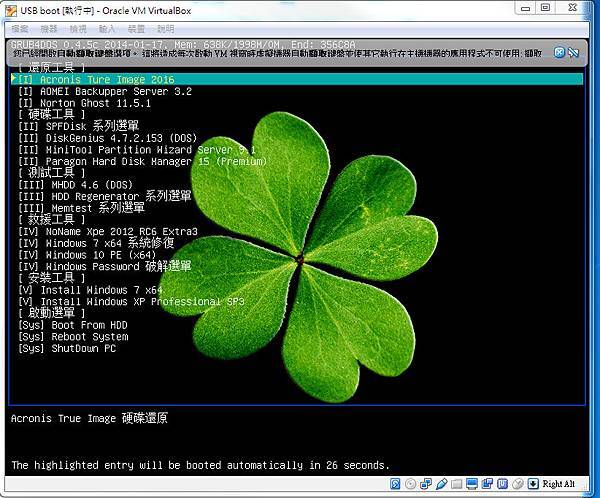Select Reboot System entry
The image size is (600, 498).
[x=73, y=337]
